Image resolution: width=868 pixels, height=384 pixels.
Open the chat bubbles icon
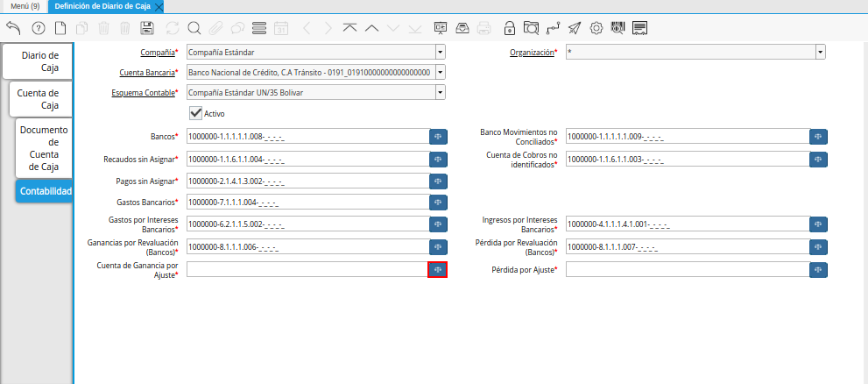(x=237, y=28)
